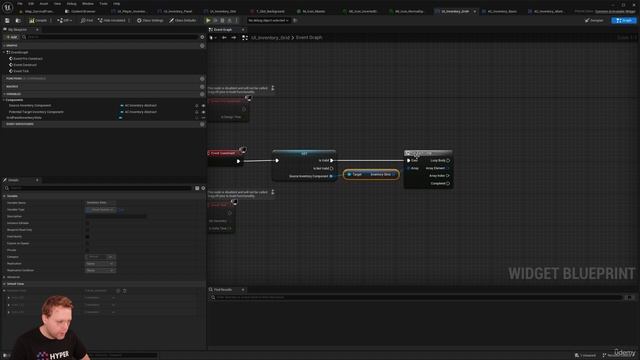Viewport: 640px width, 360px height.
Task: Toggle visibility eye for Source Inventory Component
Action: tap(203, 106)
